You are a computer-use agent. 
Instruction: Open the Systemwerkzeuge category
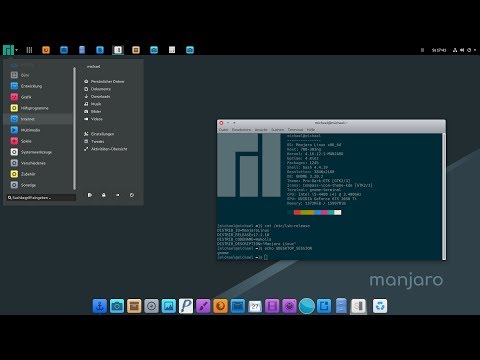(x=38, y=152)
